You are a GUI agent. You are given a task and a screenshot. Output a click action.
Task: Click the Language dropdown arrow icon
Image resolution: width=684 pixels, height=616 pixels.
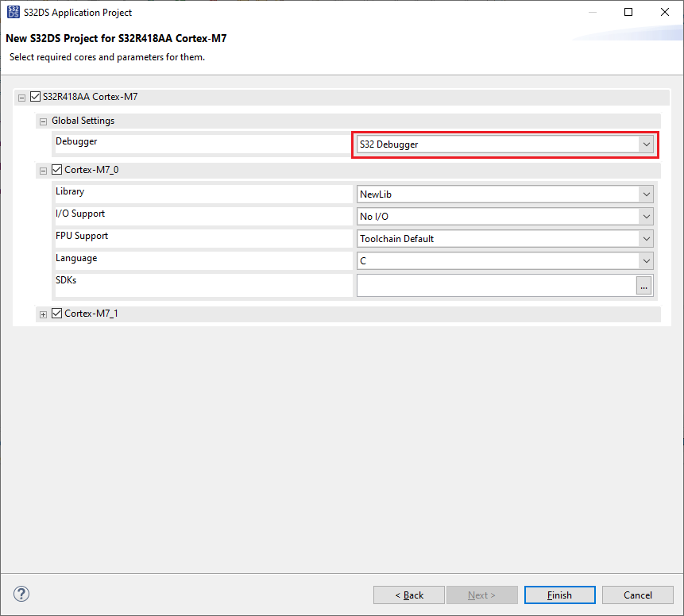point(646,260)
